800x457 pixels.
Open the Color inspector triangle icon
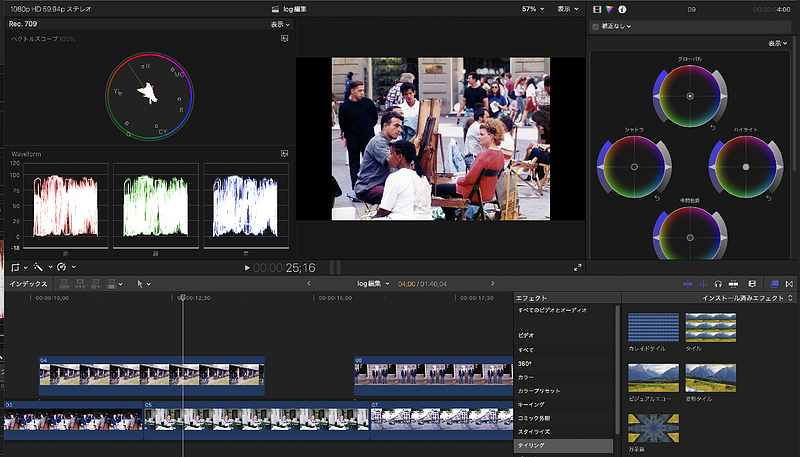609,9
